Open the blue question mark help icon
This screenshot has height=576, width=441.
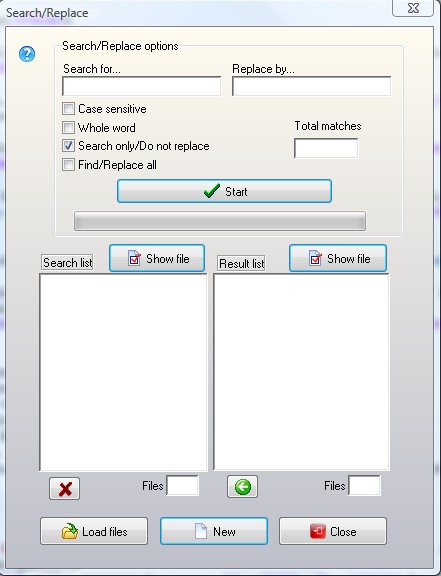click(27, 54)
